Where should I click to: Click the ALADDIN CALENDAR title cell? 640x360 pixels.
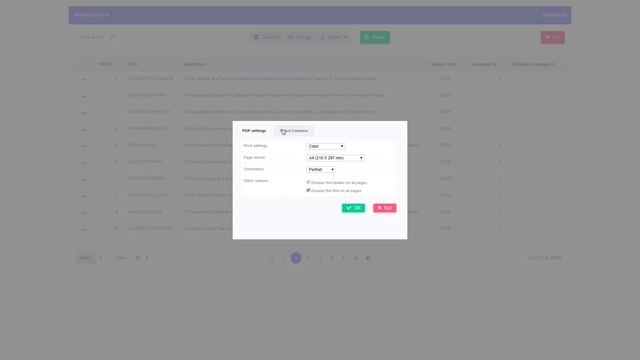pyautogui.click(x=150, y=229)
